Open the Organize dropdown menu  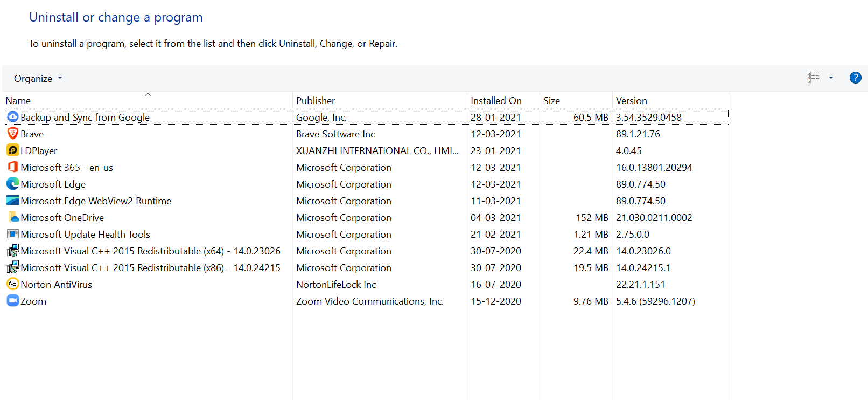coord(38,79)
